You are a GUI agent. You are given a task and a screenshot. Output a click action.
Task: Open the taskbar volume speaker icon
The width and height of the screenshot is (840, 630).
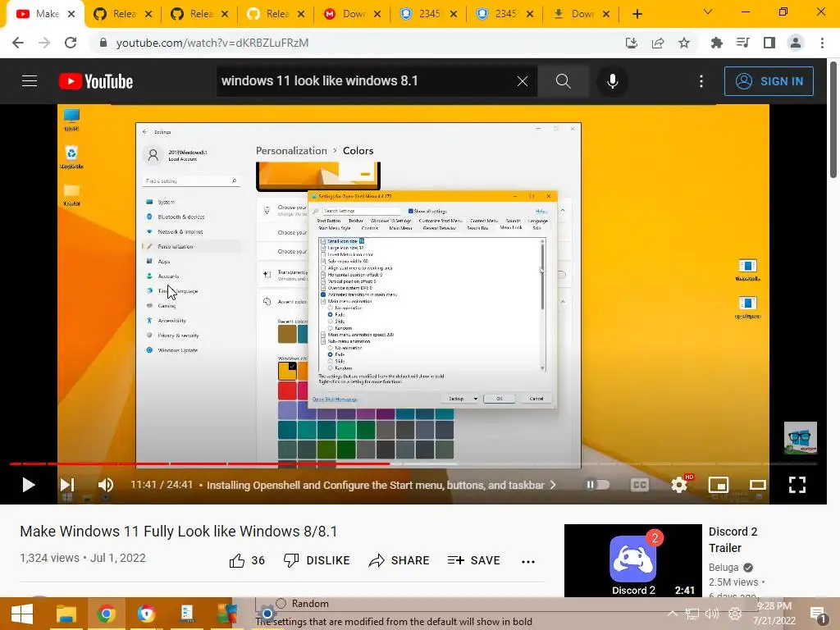tap(712, 614)
